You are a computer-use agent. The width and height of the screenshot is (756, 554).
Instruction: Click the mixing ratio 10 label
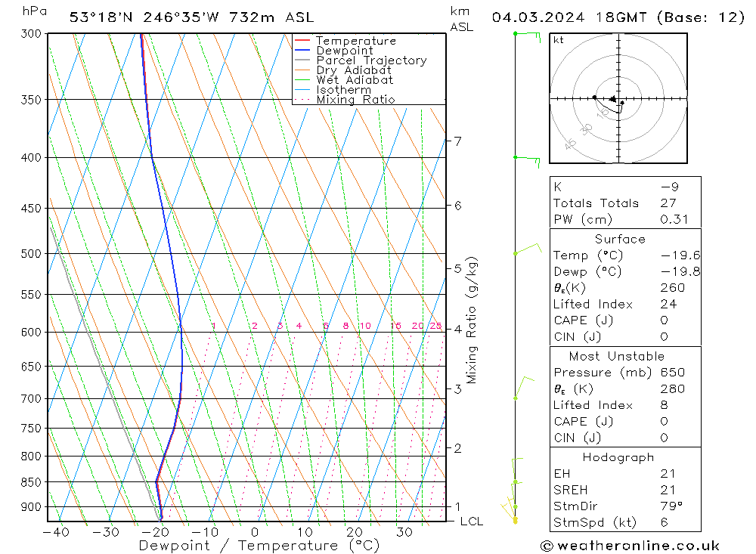[365, 326]
